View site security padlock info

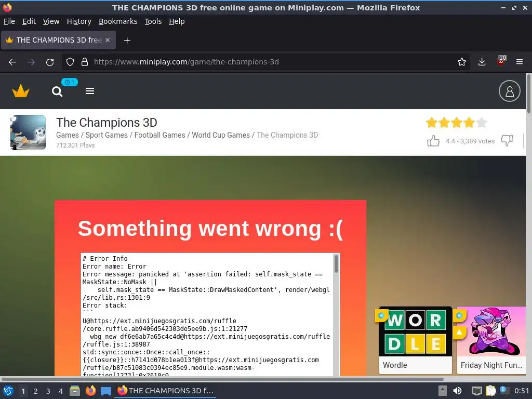[85, 62]
